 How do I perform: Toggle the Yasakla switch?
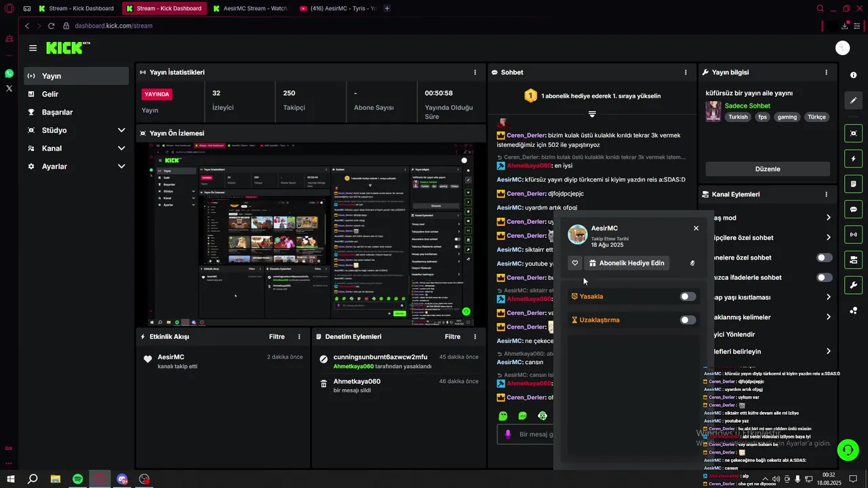[688, 296]
